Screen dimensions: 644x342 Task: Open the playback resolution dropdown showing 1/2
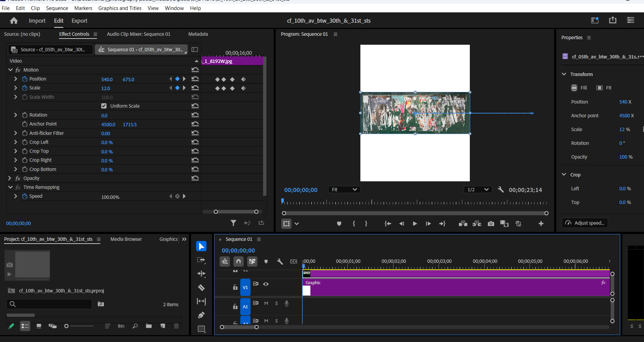click(x=478, y=189)
